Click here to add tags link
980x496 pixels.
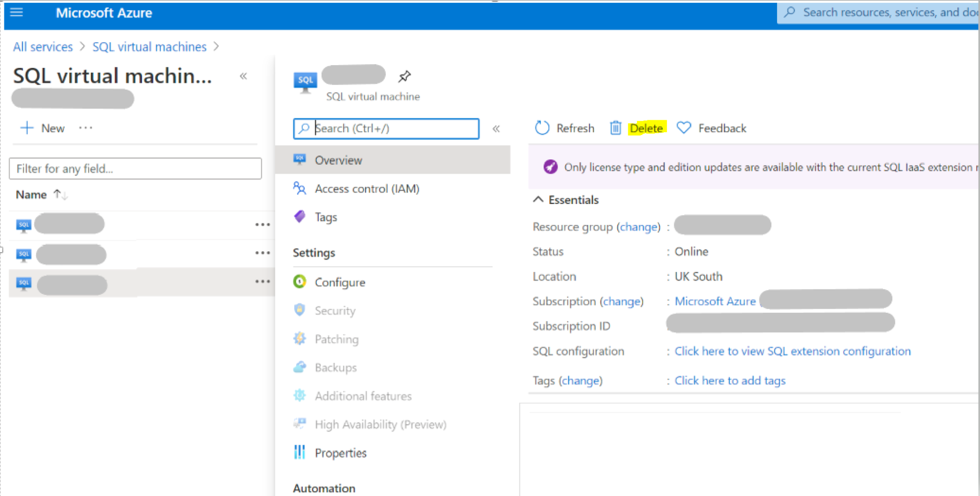coord(730,381)
